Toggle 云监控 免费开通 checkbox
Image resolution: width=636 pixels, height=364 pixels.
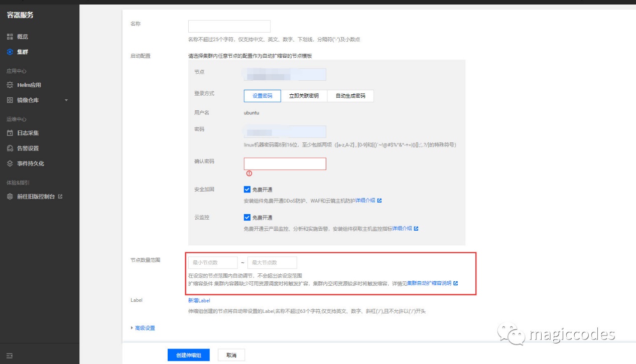(x=247, y=218)
